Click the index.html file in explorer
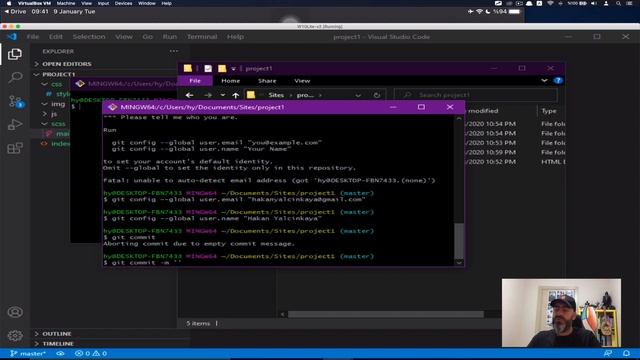Image resolution: width=640 pixels, height=360 pixels. tap(55, 144)
